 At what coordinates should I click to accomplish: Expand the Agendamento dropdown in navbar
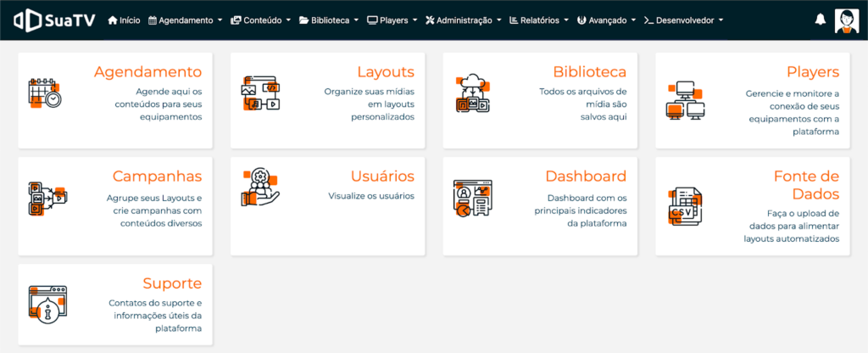point(185,20)
